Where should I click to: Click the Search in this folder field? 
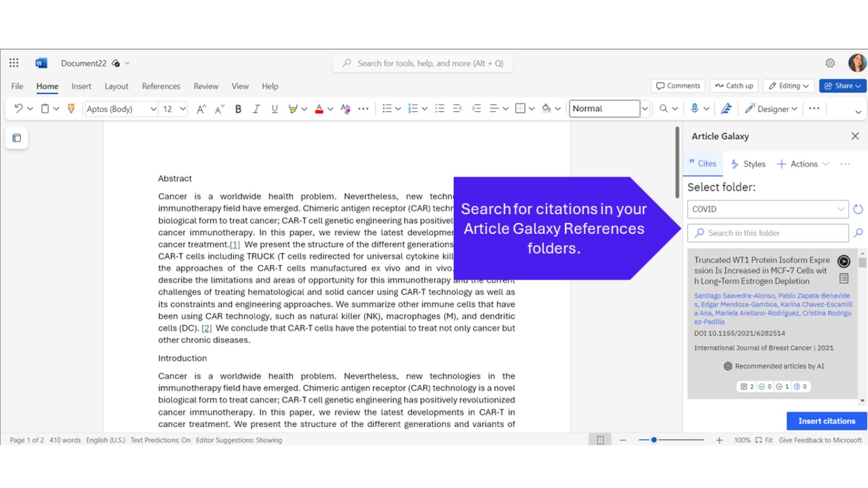pos(768,233)
